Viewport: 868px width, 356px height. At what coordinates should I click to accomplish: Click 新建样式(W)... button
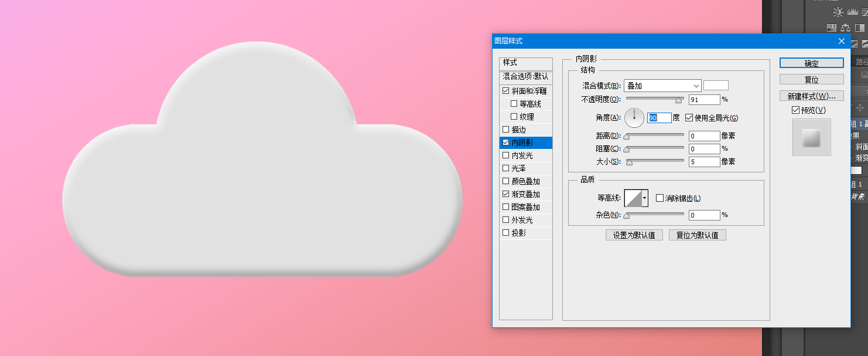coord(812,96)
